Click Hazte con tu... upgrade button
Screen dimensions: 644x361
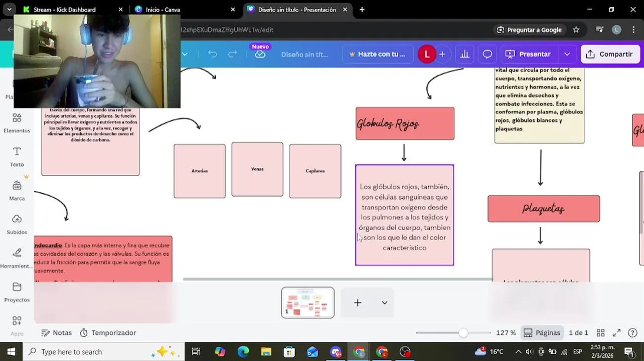378,54
